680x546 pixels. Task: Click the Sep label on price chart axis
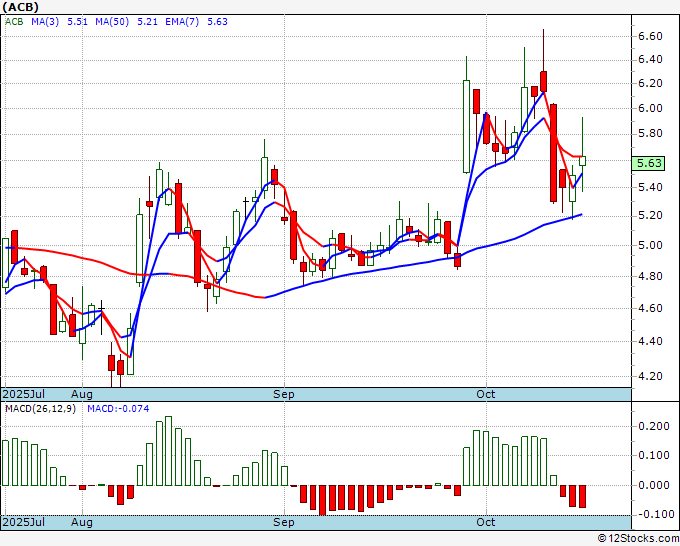284,395
